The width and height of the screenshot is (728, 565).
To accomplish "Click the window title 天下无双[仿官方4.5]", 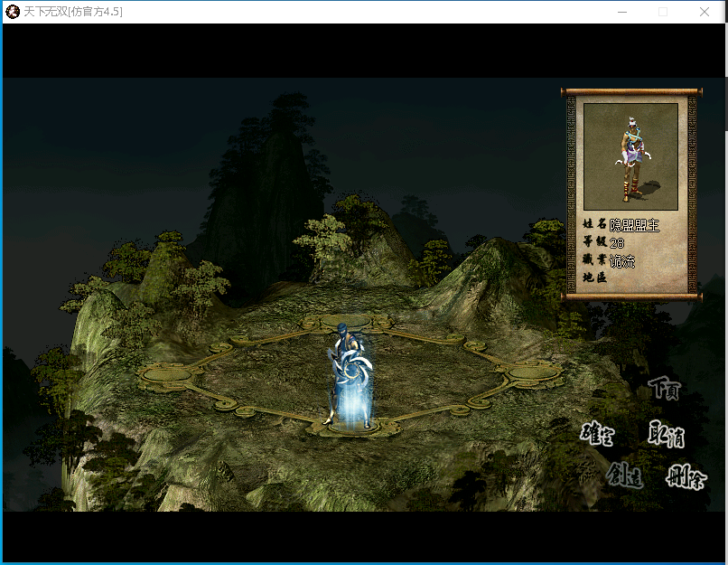I will (x=74, y=12).
